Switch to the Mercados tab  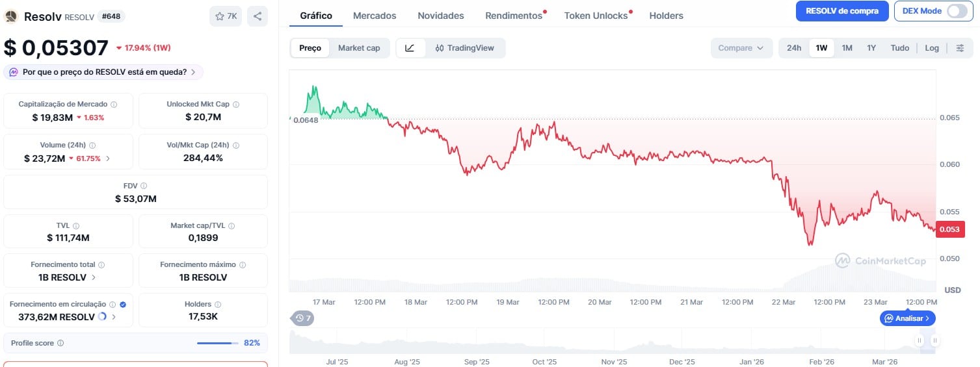tap(375, 16)
